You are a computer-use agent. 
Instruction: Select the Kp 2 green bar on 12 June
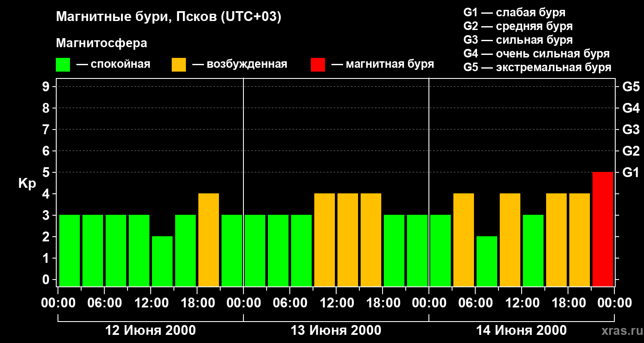pyautogui.click(x=162, y=261)
